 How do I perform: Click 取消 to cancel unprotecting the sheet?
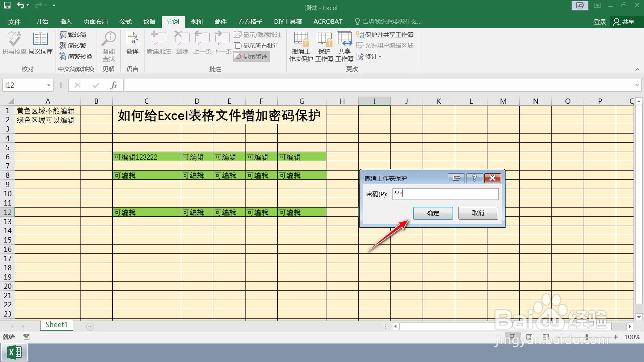click(x=478, y=213)
